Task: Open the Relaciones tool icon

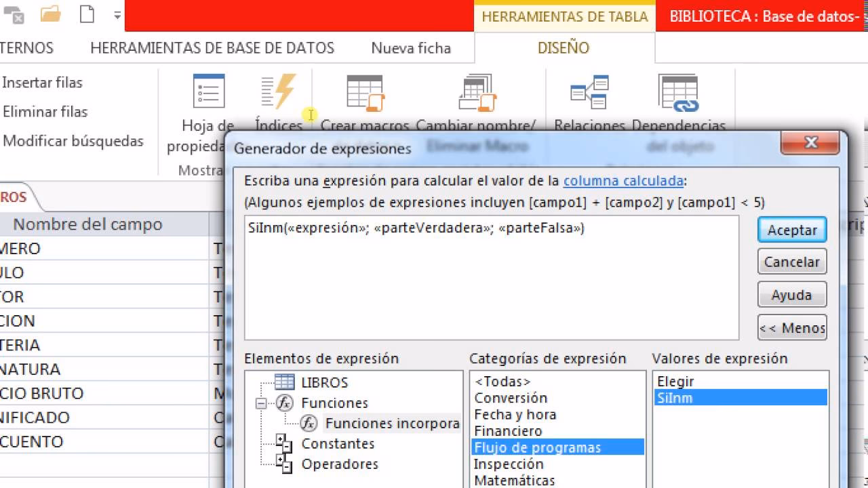Action: point(589,93)
